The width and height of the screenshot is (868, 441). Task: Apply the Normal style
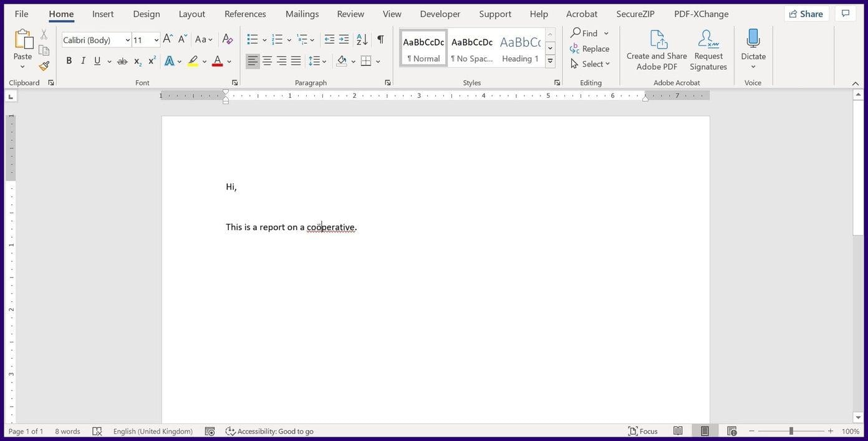(423, 48)
